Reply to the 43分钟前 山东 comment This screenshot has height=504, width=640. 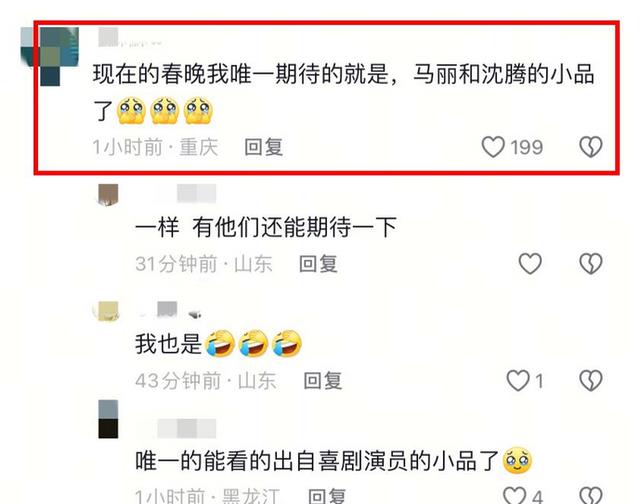click(x=322, y=381)
